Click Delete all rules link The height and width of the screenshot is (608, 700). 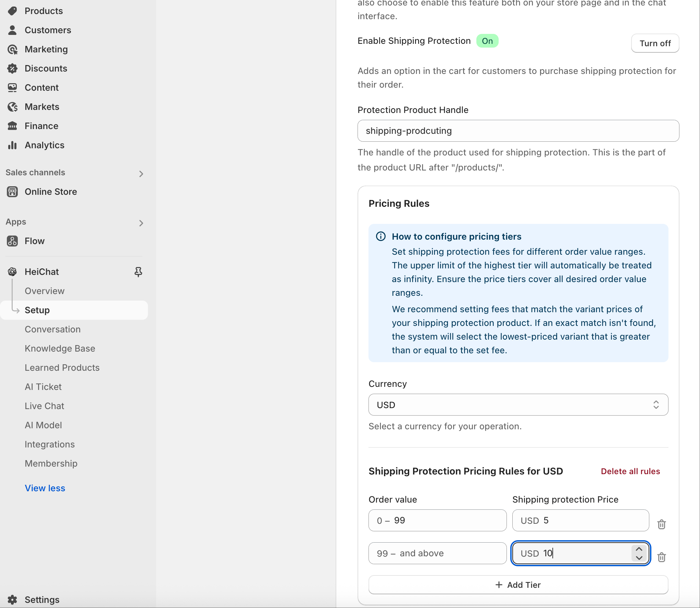pyautogui.click(x=630, y=471)
